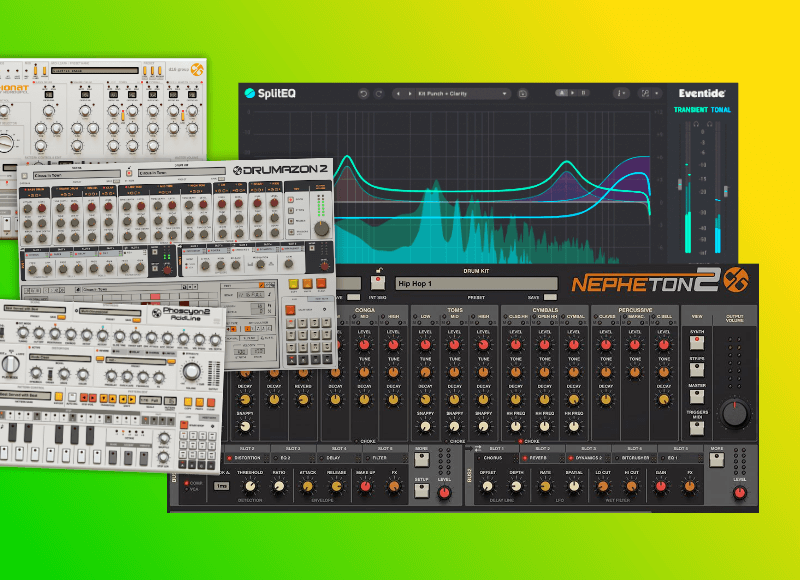The image size is (800, 580).
Task: Click the red previous-step arrow in Phoscyon 2
Action: tap(84, 398)
